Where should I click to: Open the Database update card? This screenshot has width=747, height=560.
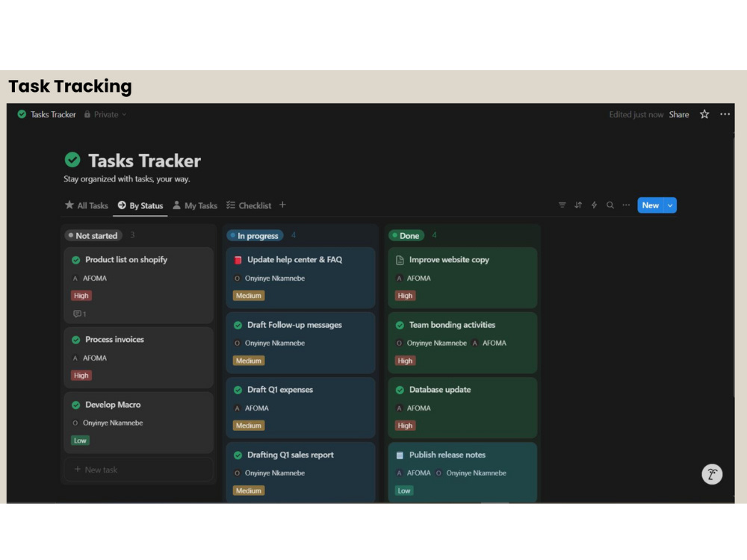tap(462, 408)
